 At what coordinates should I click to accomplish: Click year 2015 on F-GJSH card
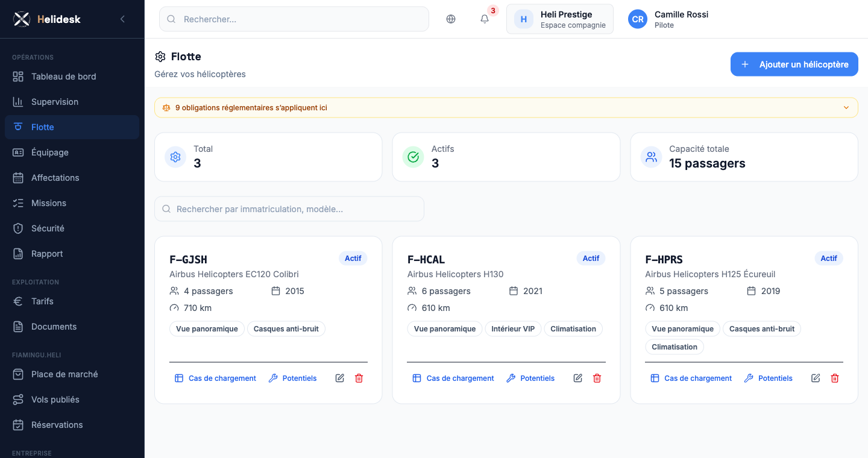coord(295,291)
